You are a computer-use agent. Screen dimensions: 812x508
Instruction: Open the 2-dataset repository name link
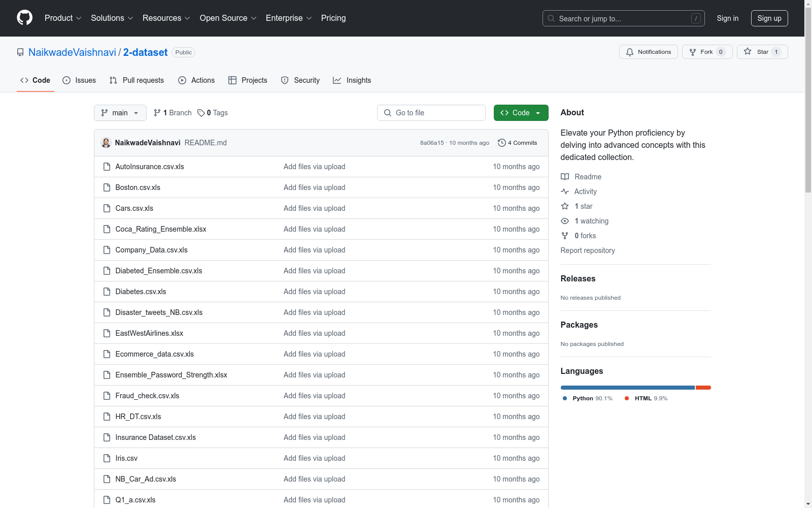(145, 52)
